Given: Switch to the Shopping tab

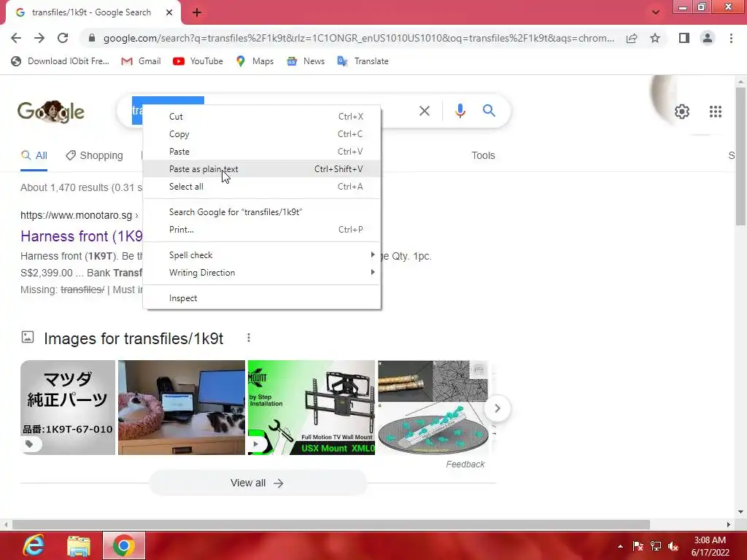Looking at the screenshot, I should click(94, 156).
